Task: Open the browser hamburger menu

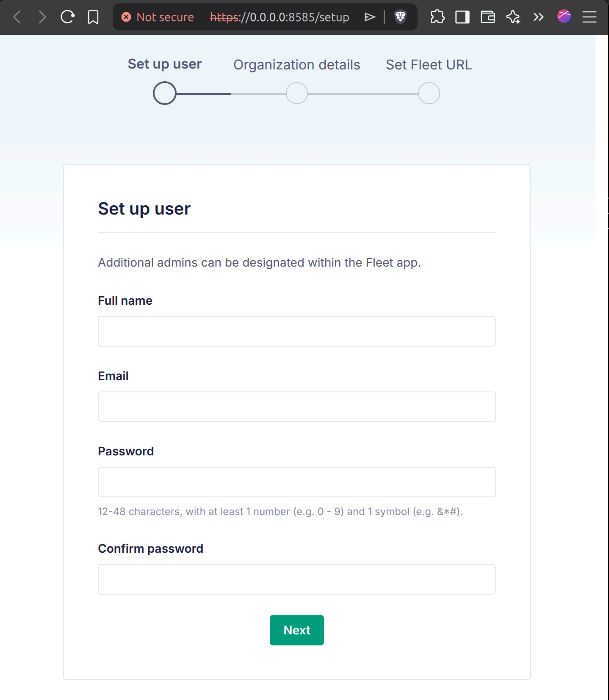Action: pyautogui.click(x=589, y=17)
